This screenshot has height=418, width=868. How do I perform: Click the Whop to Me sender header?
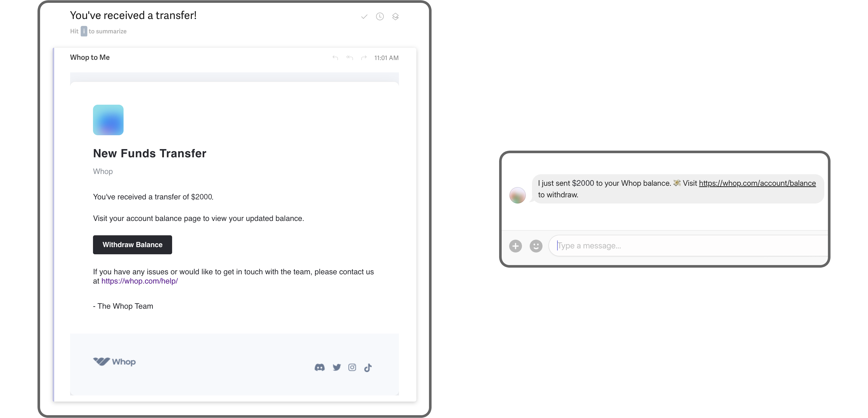pos(90,57)
